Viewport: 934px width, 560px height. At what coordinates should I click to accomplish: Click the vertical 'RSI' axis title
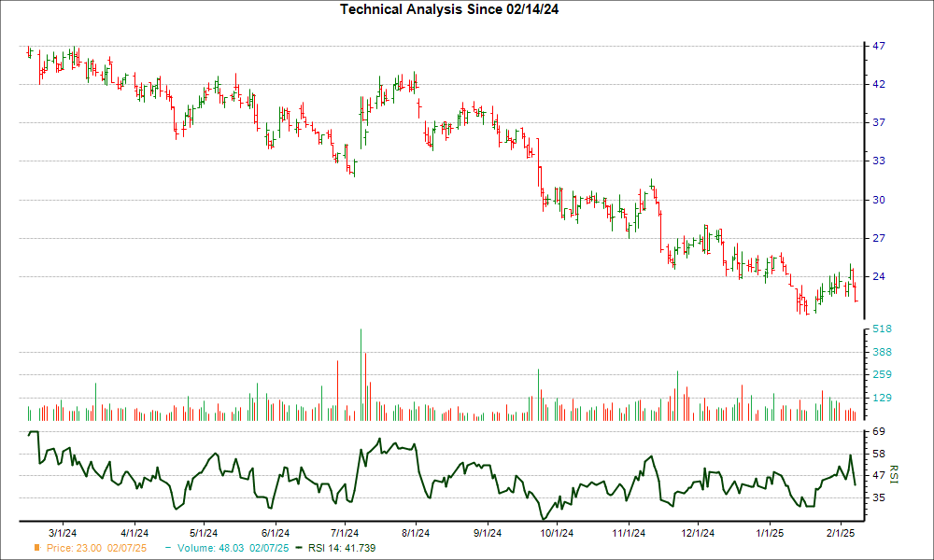[894, 474]
